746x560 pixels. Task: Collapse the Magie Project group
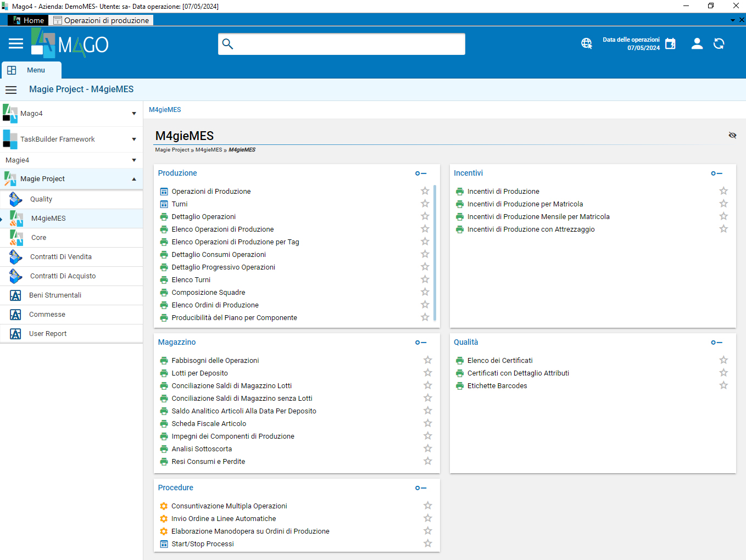(134, 179)
